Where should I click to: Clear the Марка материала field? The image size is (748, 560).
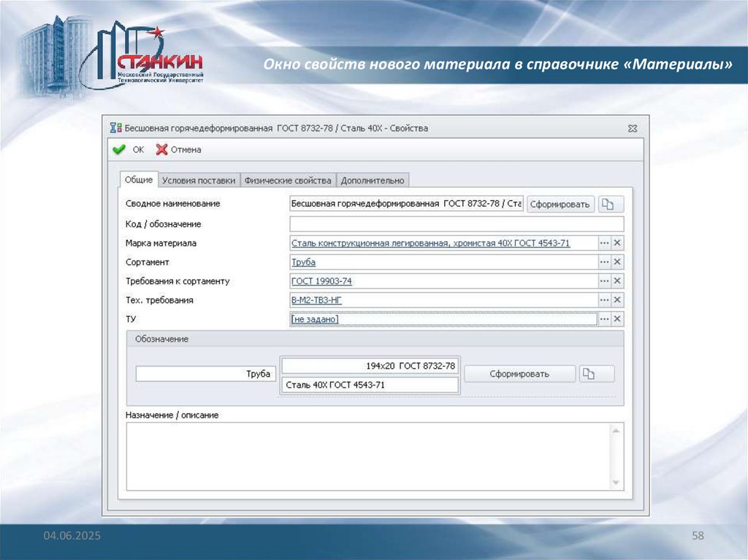coord(617,243)
